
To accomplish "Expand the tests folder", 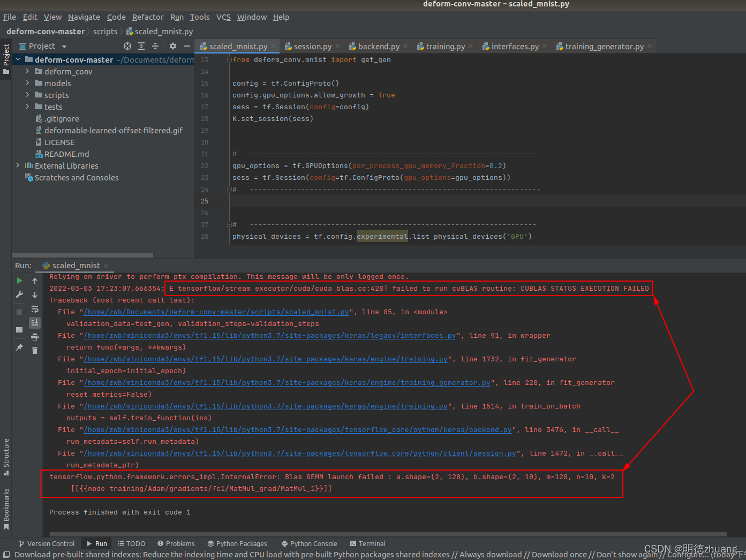I will (x=27, y=107).
